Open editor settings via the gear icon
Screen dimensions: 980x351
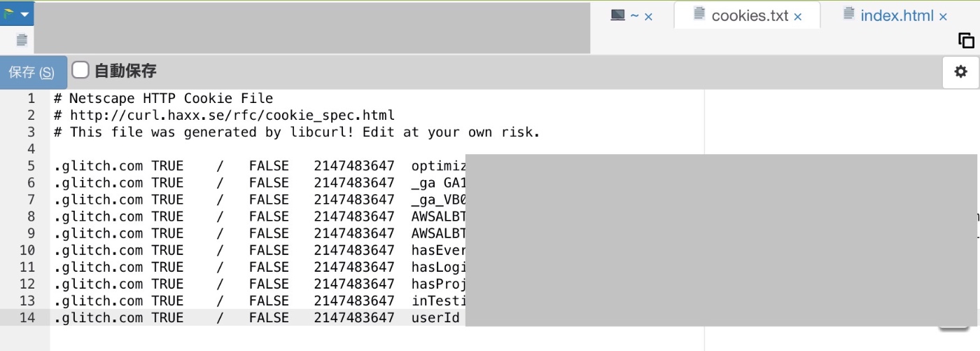tap(960, 71)
